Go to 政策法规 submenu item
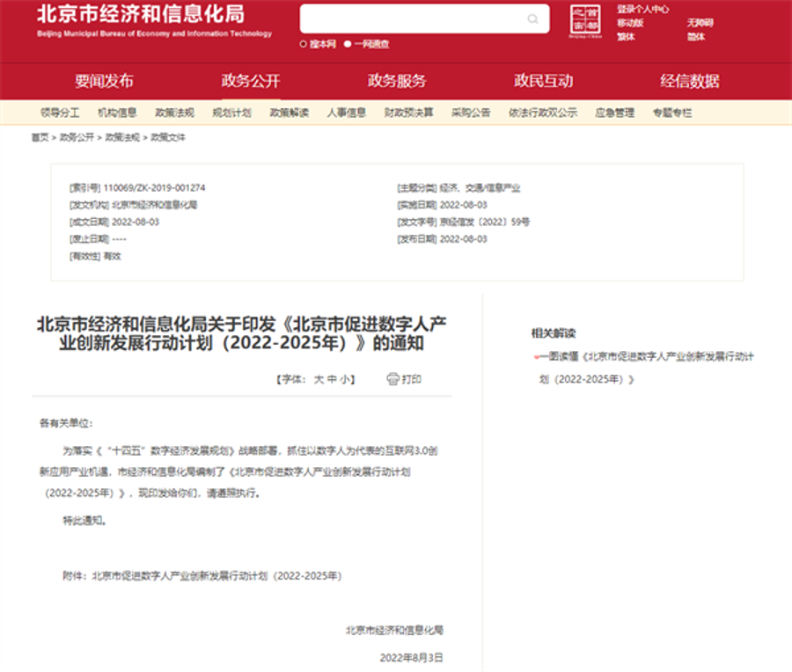 (175, 113)
